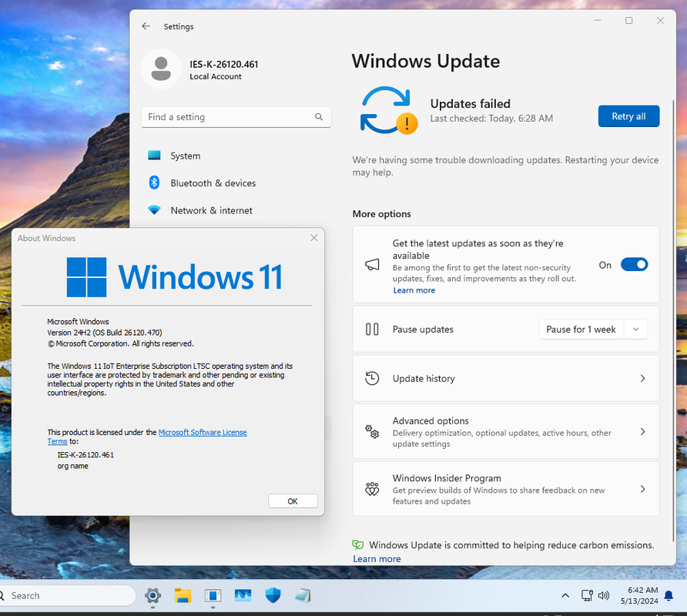The image size is (687, 616).
Task: Click the Windows Insider Program title text
Action: tap(447, 478)
